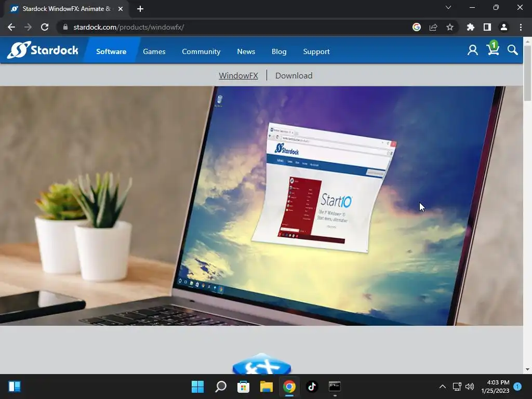Open Chrome profile avatar icon
This screenshot has height=399, width=532.
(503, 27)
